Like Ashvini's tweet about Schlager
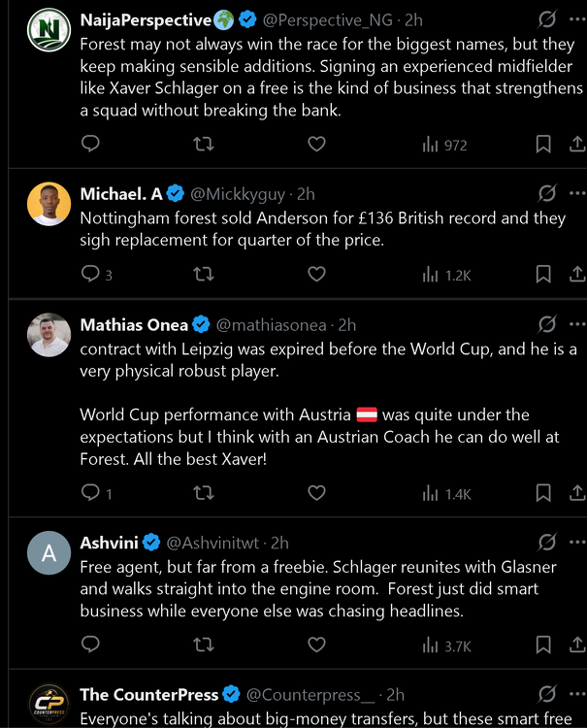 click(316, 645)
